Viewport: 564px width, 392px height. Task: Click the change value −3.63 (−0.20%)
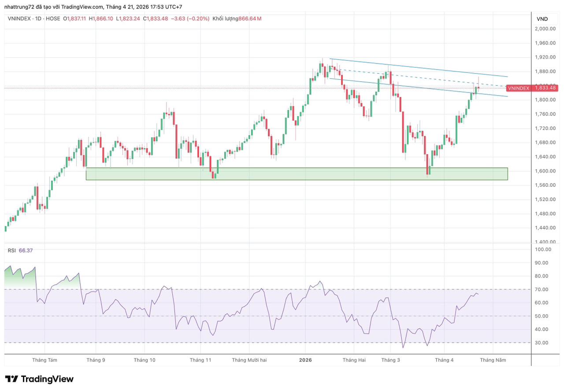[190, 18]
